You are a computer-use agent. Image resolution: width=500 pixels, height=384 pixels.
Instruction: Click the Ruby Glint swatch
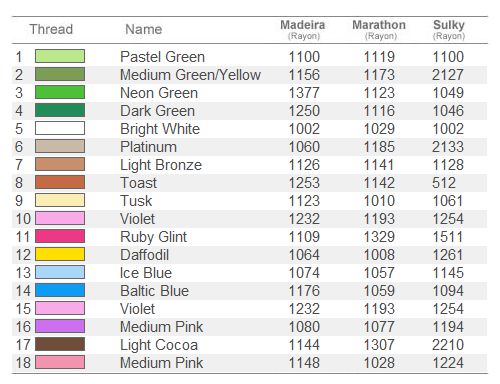click(60, 236)
